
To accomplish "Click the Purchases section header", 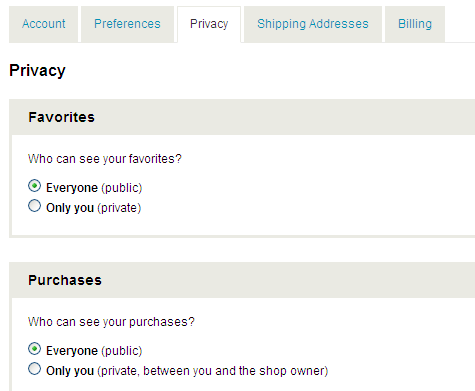I will (x=65, y=280).
